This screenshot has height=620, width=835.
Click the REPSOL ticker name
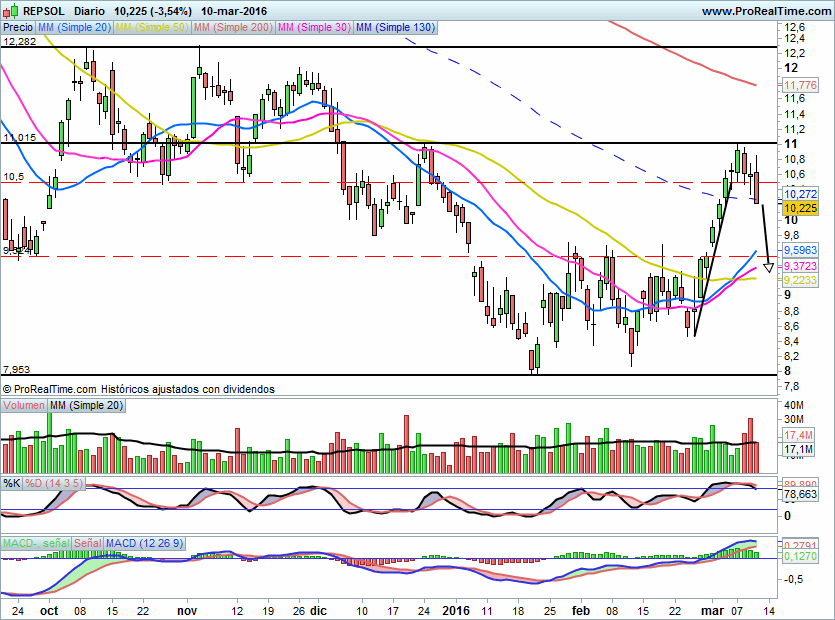tap(44, 11)
